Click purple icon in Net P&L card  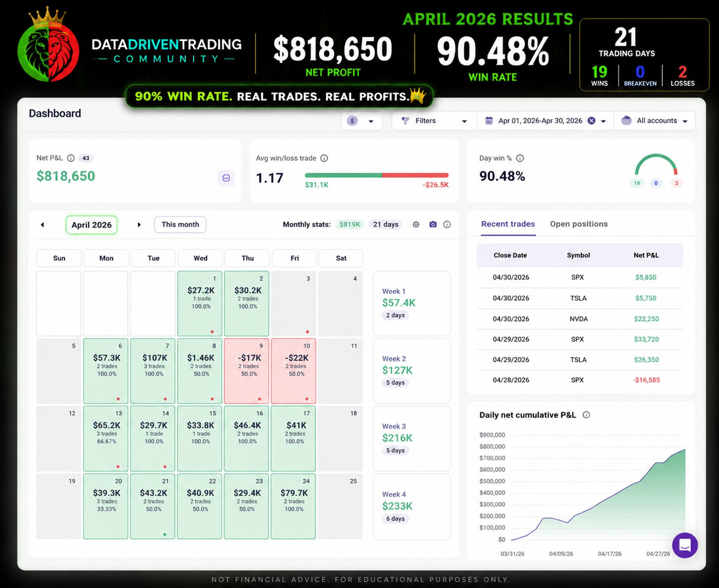point(226,178)
